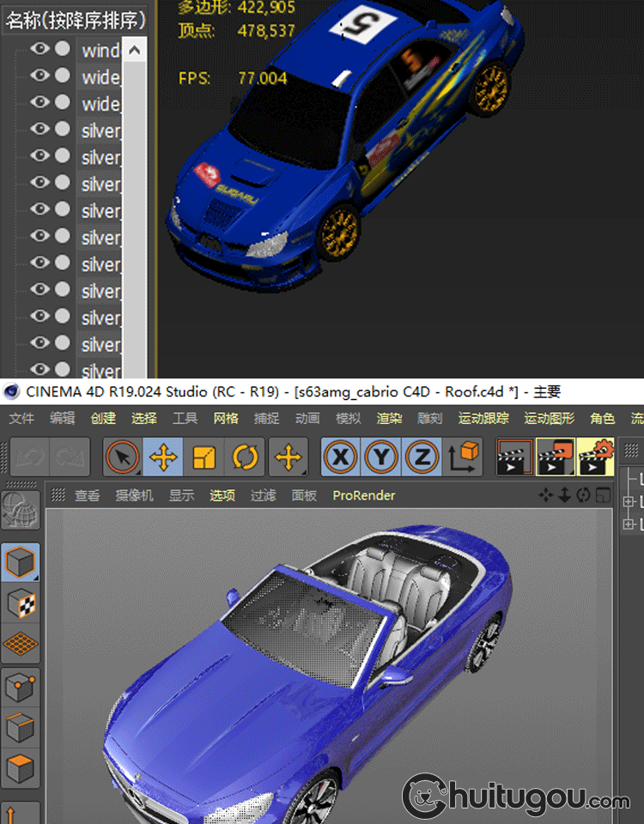Open the 雕刻 menu

tap(430, 418)
